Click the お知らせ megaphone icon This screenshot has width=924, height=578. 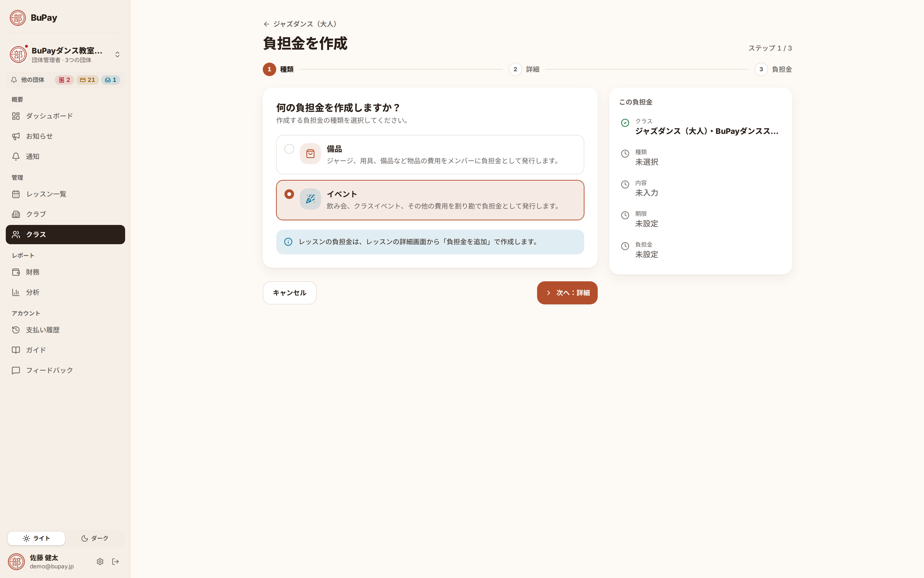click(x=16, y=136)
